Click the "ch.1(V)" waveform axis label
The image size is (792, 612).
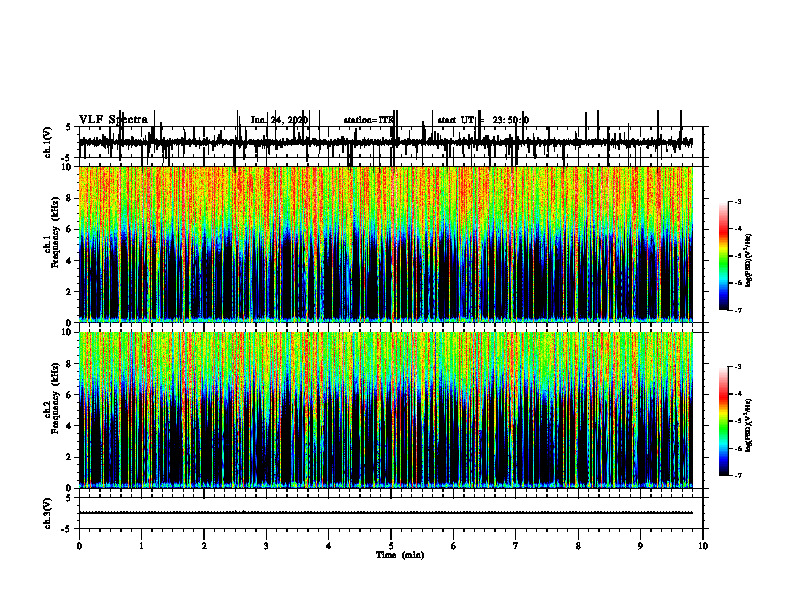pos(47,142)
